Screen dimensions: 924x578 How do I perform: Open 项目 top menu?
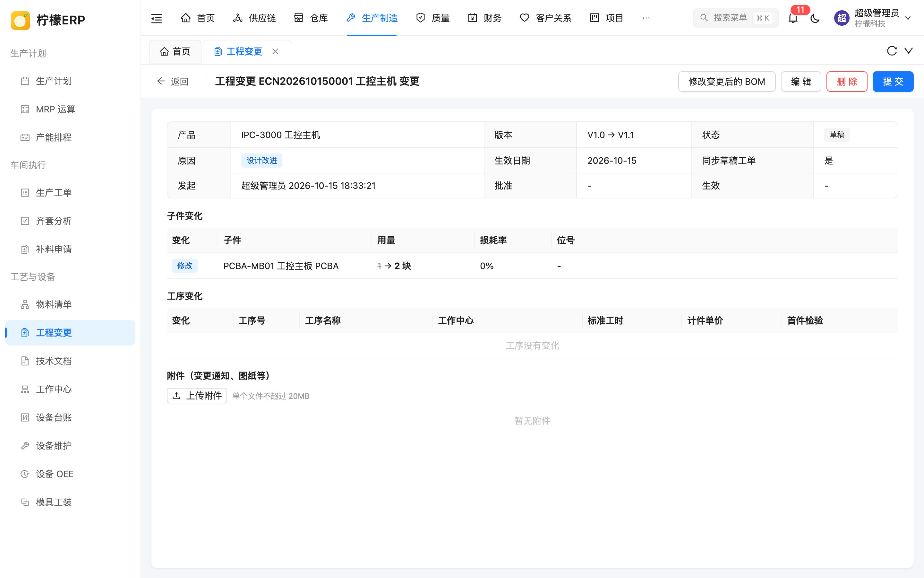(x=606, y=18)
